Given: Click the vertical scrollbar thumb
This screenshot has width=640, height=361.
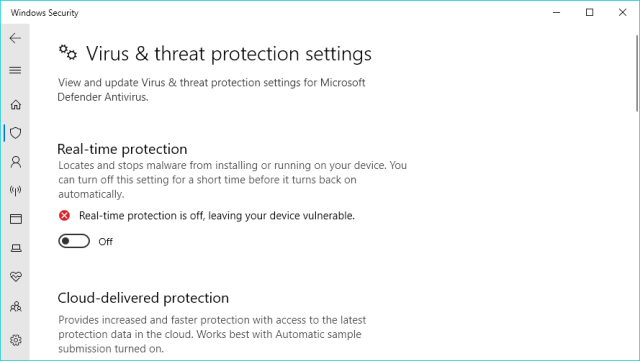Looking at the screenshot, I should pos(637,74).
